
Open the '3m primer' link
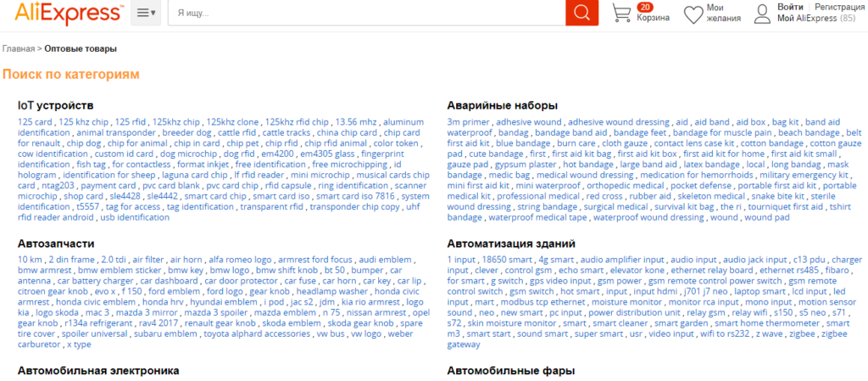[469, 122]
